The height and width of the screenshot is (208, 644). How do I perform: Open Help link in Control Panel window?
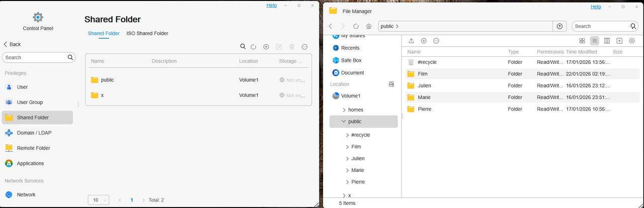(272, 5)
